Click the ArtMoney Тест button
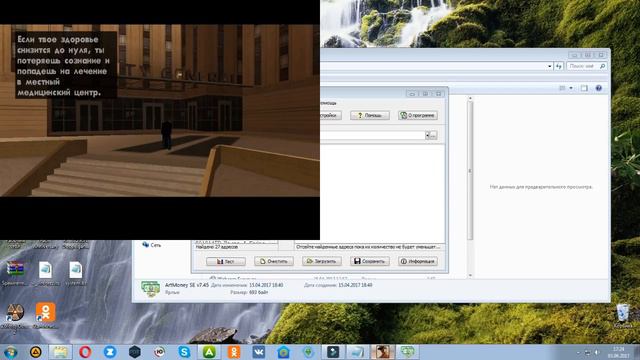The height and width of the screenshot is (360, 640). 226,261
